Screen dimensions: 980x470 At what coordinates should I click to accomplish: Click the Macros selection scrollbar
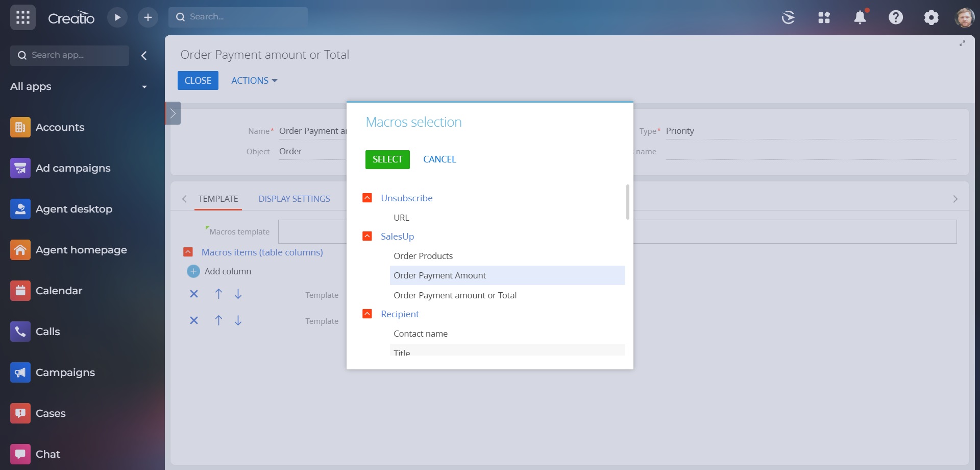click(627, 202)
